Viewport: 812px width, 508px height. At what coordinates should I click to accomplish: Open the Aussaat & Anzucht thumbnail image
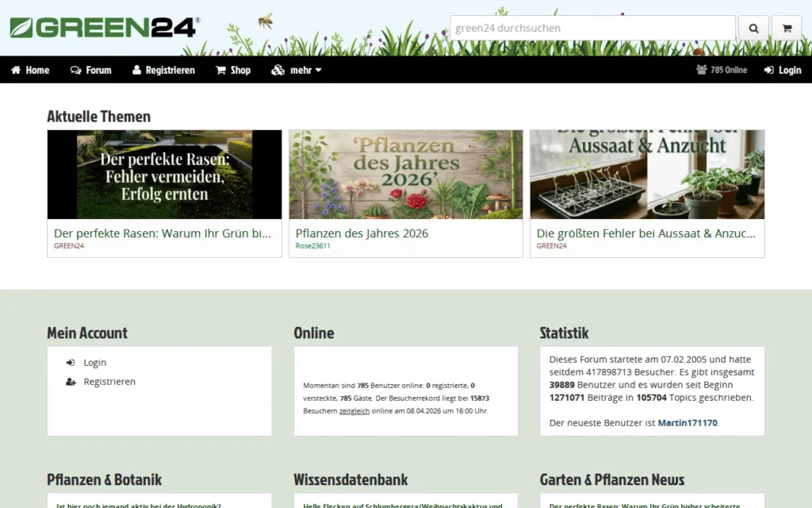click(x=647, y=174)
